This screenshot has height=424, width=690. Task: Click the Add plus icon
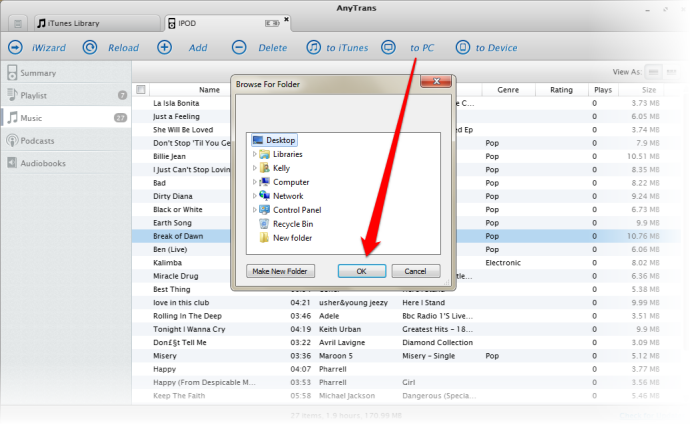(165, 47)
